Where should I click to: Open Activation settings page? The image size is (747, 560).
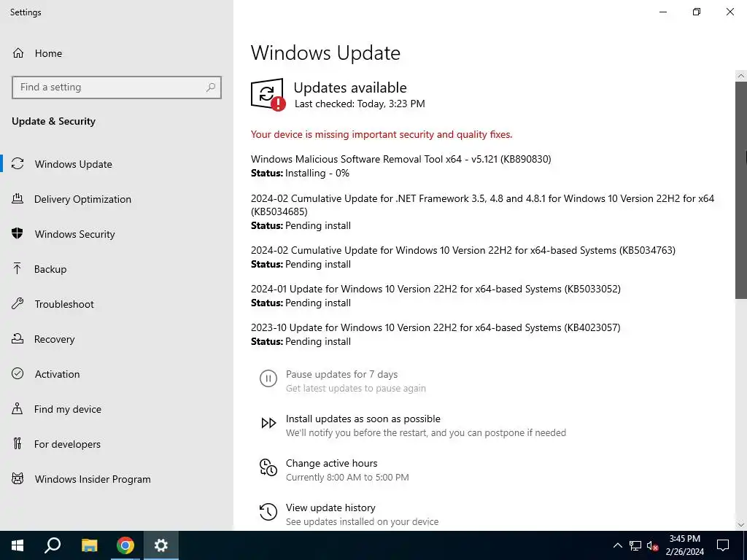tap(117, 374)
